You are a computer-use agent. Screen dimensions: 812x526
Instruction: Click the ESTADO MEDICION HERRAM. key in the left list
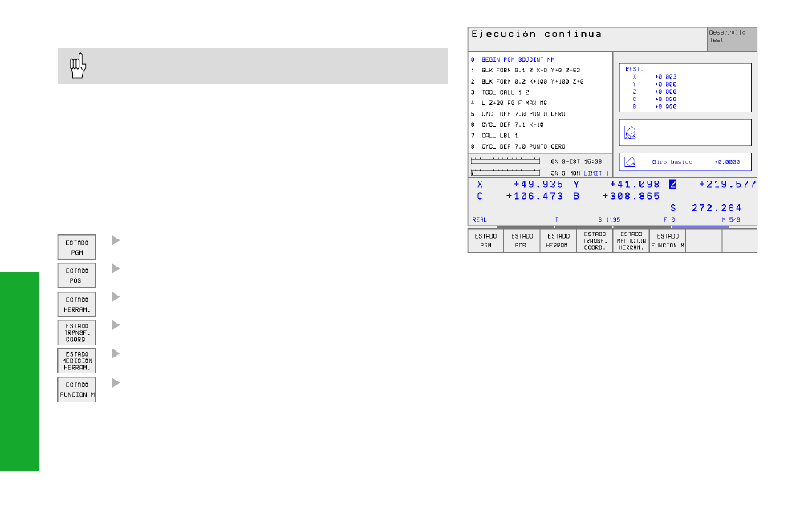[x=77, y=360]
